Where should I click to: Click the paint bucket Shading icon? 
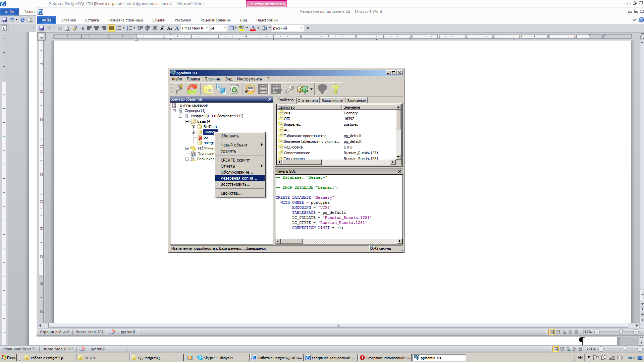264,28
